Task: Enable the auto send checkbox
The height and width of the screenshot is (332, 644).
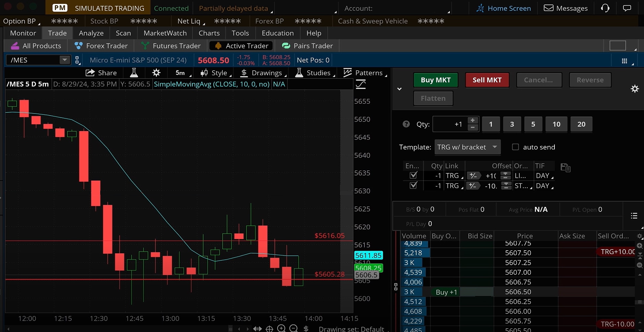Action: [x=516, y=147]
